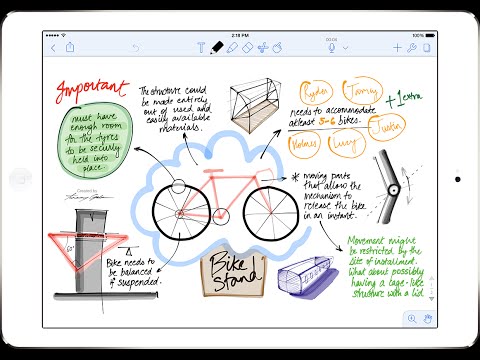Image resolution: width=480 pixels, height=360 pixels.
Task: Tap 'The structure could be made' note
Action: (x=175, y=109)
